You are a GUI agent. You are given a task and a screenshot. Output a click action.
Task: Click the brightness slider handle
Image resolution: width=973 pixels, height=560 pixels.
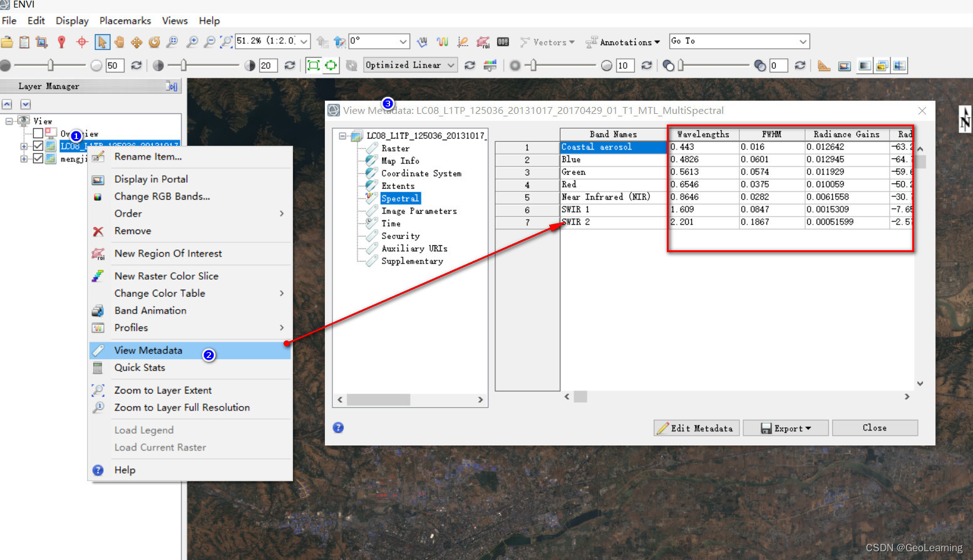coord(51,64)
